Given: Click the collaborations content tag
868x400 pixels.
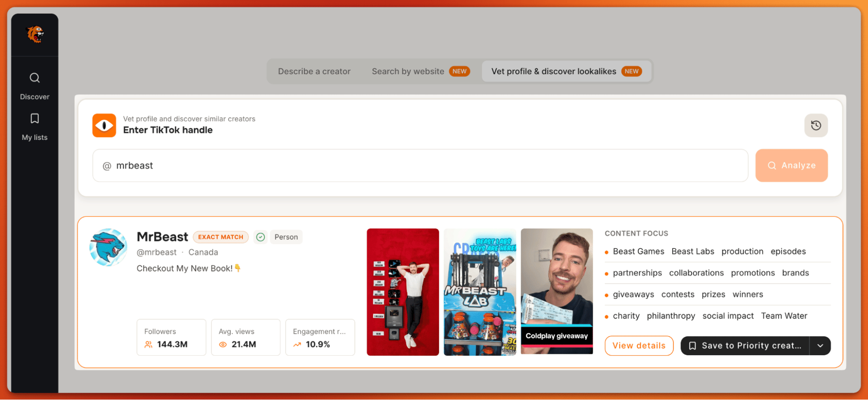Looking at the screenshot, I should (696, 273).
